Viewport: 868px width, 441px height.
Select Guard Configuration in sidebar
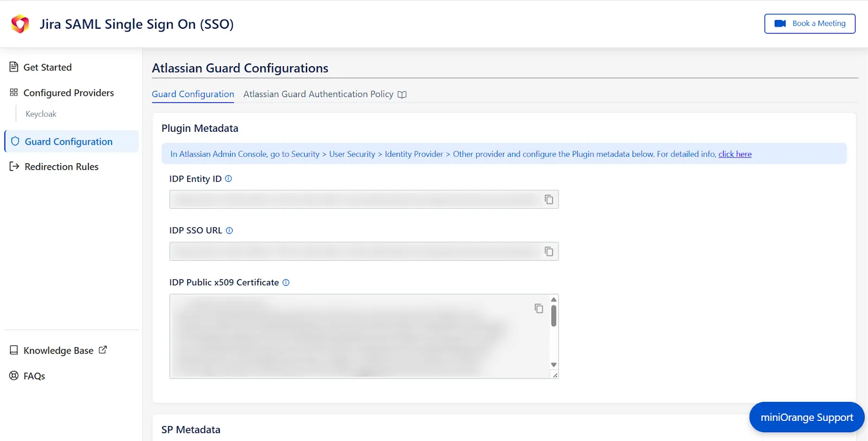(x=72, y=142)
